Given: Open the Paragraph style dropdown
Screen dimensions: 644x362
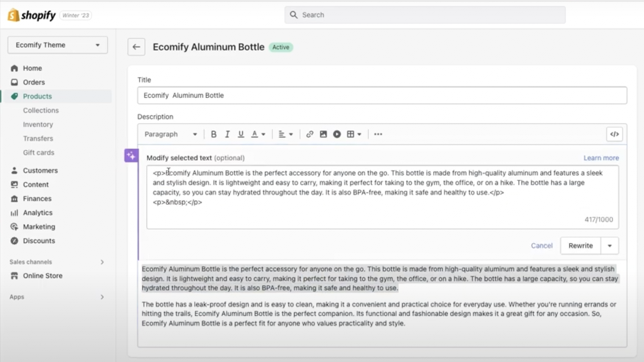Looking at the screenshot, I should tap(171, 134).
